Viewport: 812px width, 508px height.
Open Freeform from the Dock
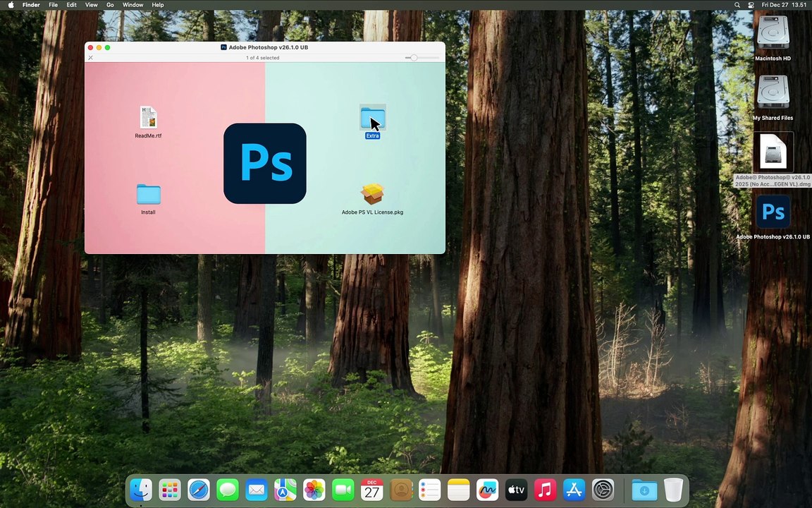487,490
